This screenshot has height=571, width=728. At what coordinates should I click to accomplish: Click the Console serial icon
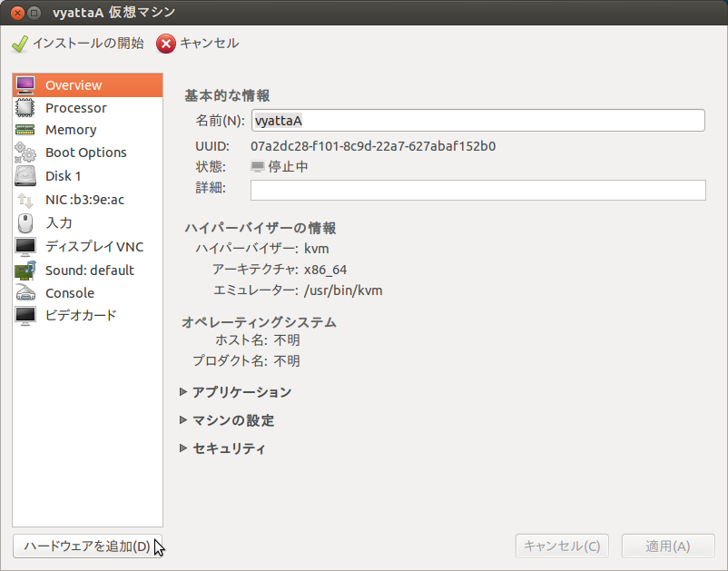[x=25, y=293]
